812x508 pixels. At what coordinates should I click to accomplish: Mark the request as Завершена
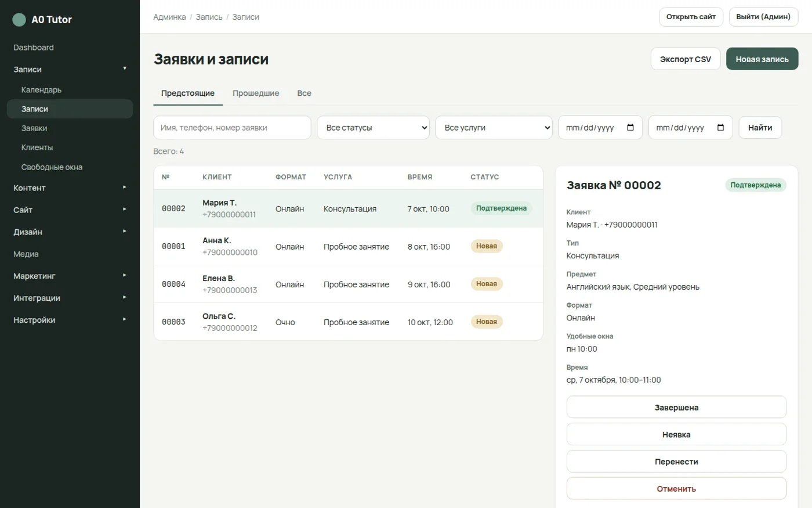coord(676,408)
